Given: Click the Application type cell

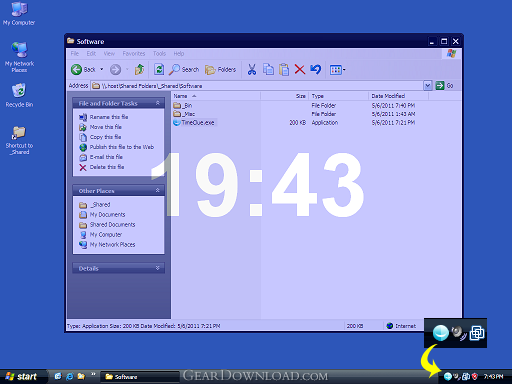Looking at the screenshot, I should click(x=325, y=123).
